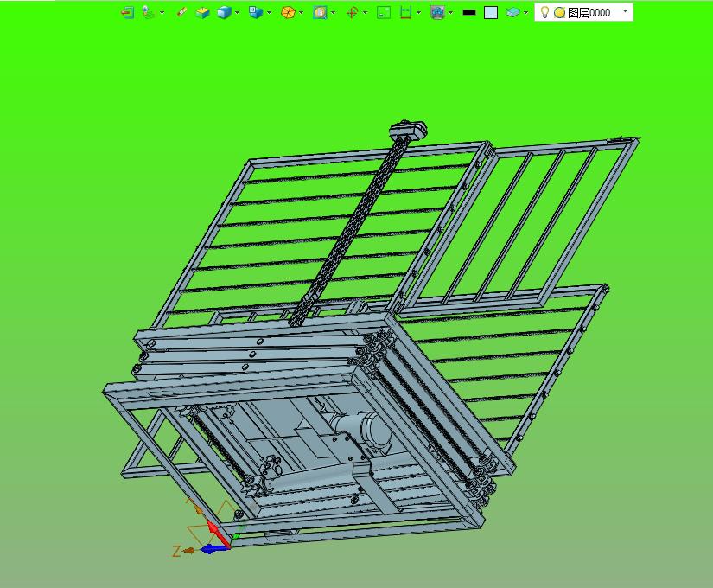The width and height of the screenshot is (713, 588).
Task: Select the diagonal chain rod in model
Action: (350, 230)
